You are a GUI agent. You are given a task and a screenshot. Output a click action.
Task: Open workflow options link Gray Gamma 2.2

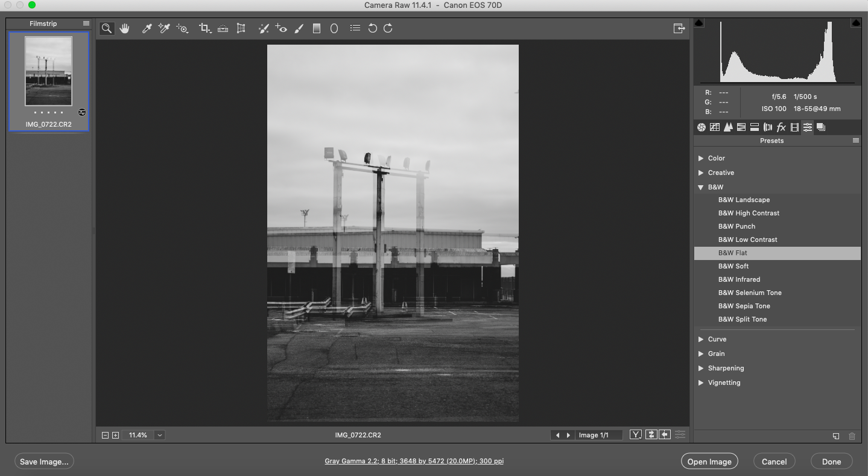tap(414, 461)
